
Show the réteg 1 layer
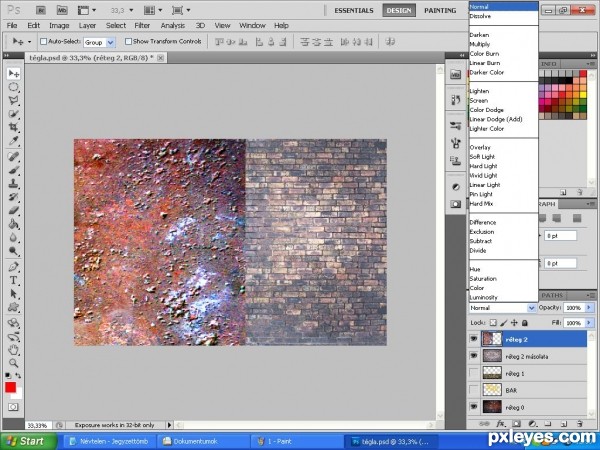[474, 373]
